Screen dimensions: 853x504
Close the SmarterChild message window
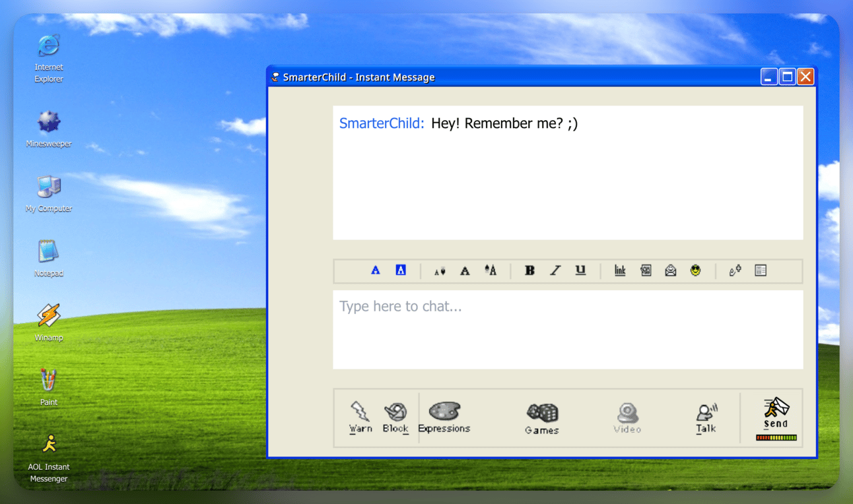pos(805,77)
